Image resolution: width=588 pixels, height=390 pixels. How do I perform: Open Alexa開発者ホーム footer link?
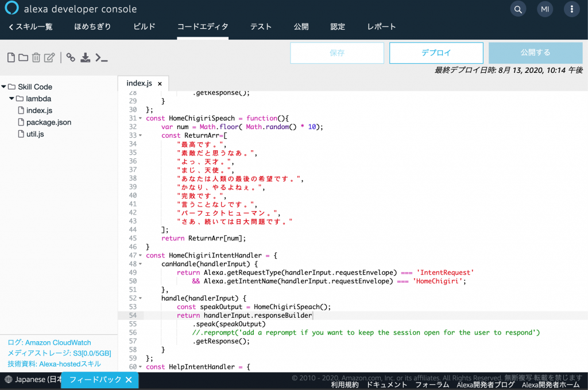(x=551, y=385)
